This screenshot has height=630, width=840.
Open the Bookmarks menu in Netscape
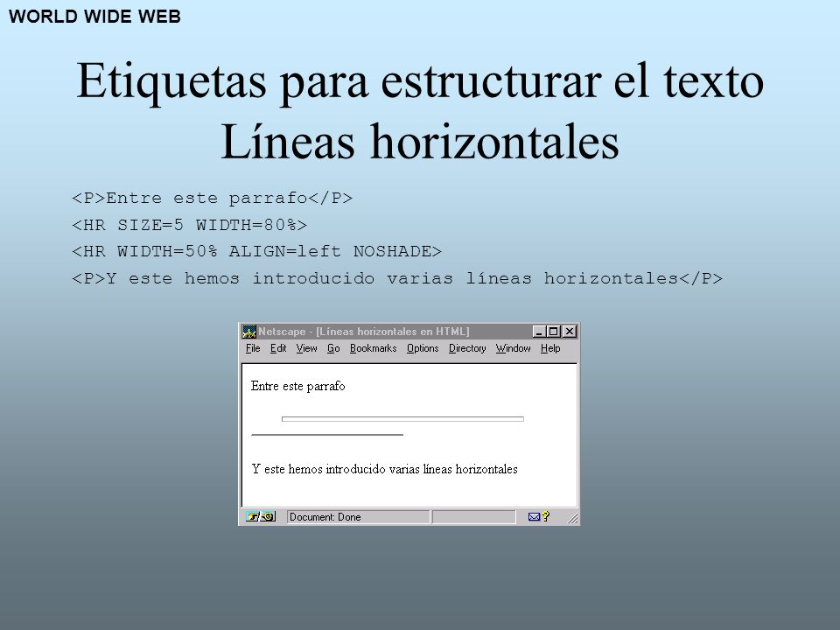pyautogui.click(x=373, y=349)
